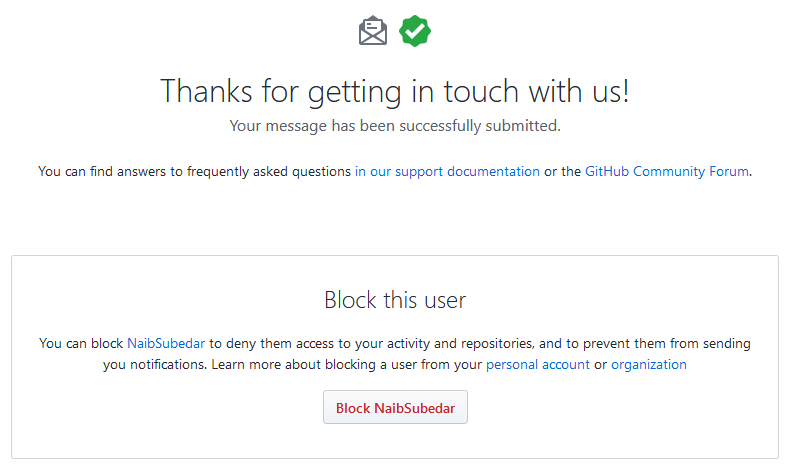Viewport: 791px width, 466px height.
Task: Click the 'frequently asked questions' text
Action: [269, 171]
